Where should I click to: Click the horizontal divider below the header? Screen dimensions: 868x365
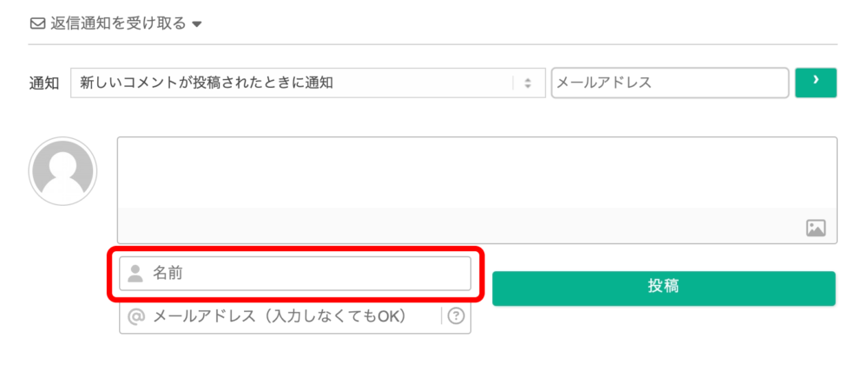pos(433,44)
